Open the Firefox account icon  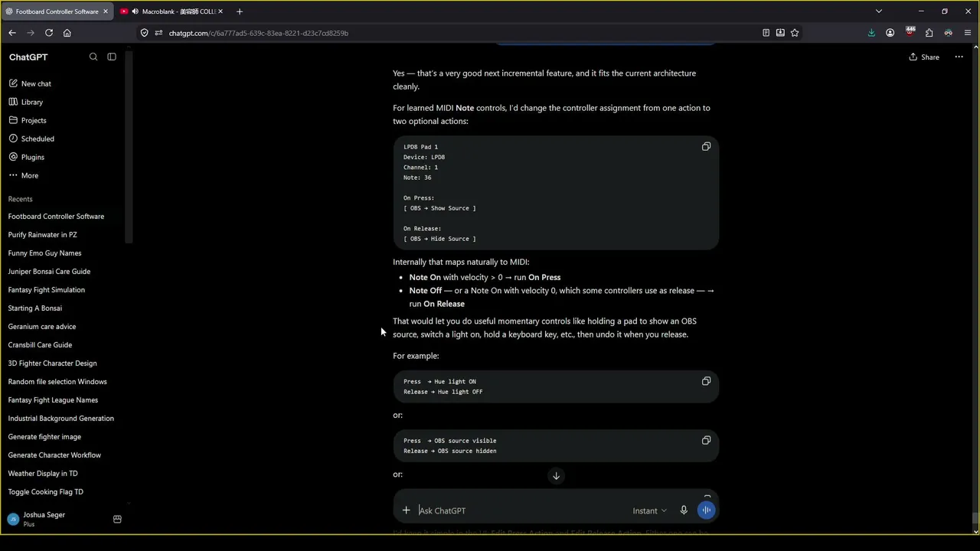[x=890, y=33]
